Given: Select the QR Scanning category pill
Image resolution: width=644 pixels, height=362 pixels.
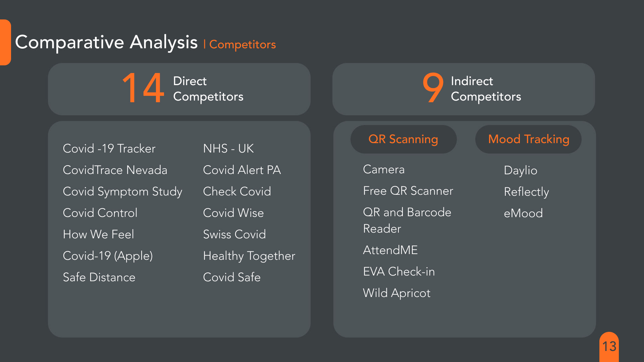Looking at the screenshot, I should click(404, 139).
